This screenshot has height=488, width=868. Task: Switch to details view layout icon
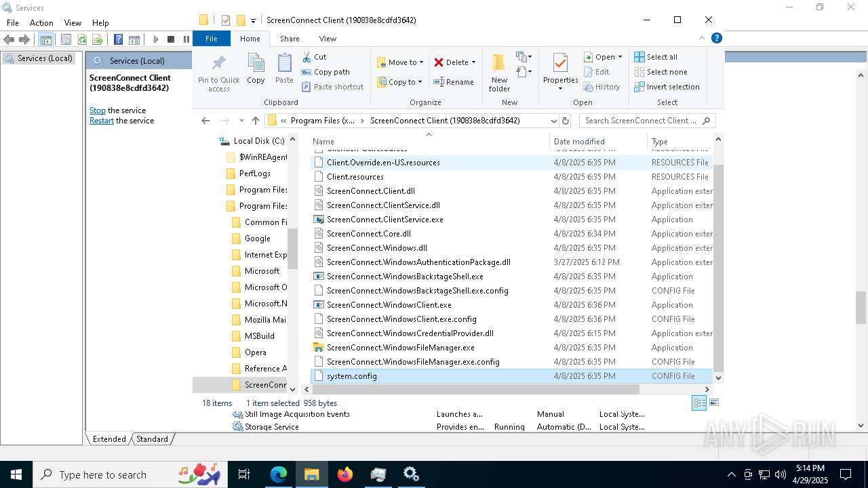[699, 403]
